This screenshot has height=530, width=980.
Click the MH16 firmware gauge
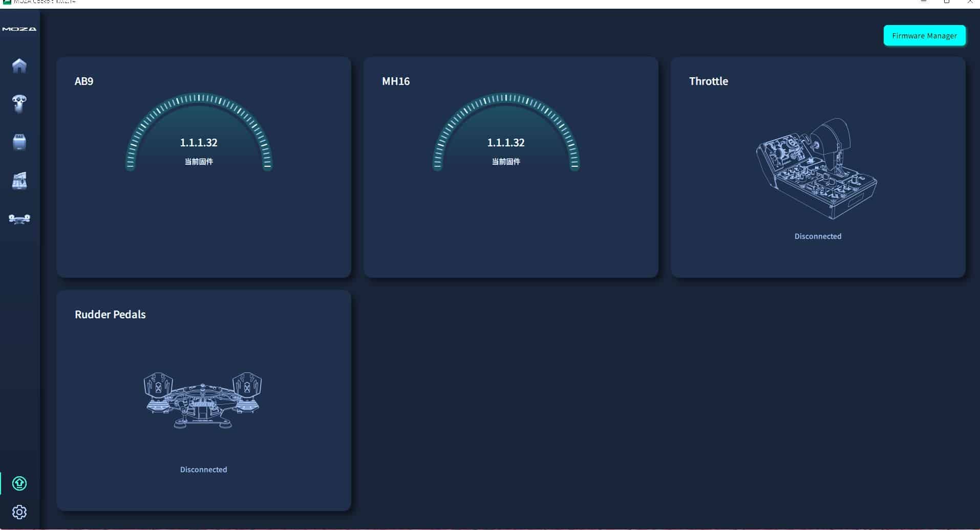pos(506,133)
